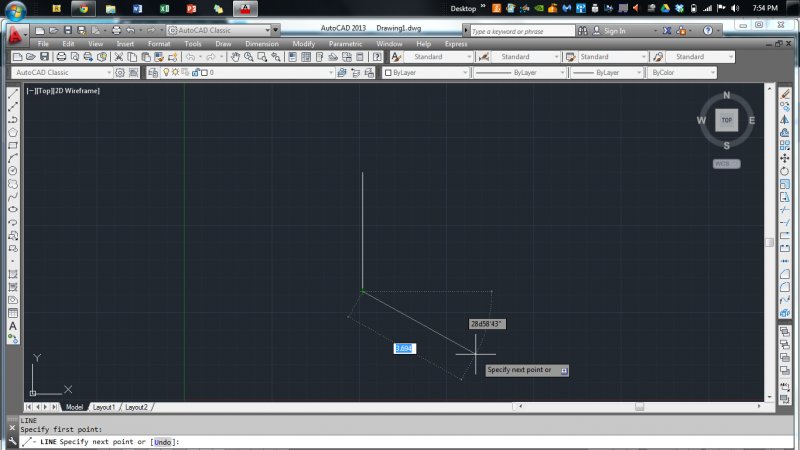Open the Draw menu

223,44
